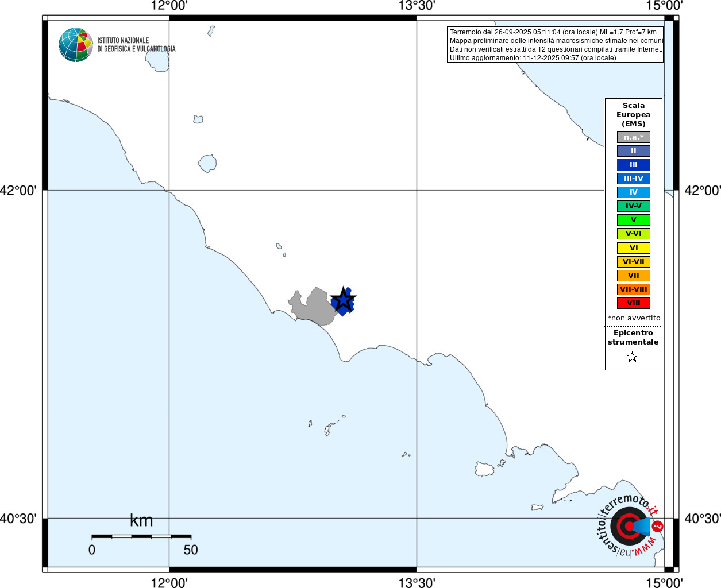Select the IV-V green legend swatch

(634, 206)
